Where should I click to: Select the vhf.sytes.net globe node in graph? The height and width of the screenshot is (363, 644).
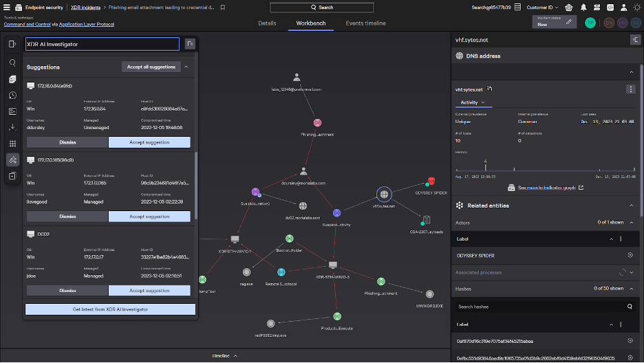[x=384, y=195]
